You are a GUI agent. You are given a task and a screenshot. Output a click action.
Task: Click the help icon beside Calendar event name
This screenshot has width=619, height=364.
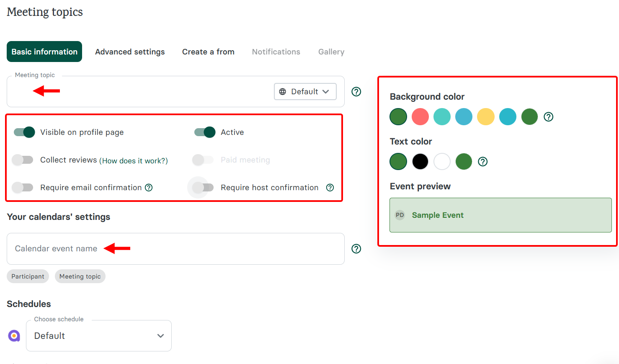[356, 248]
